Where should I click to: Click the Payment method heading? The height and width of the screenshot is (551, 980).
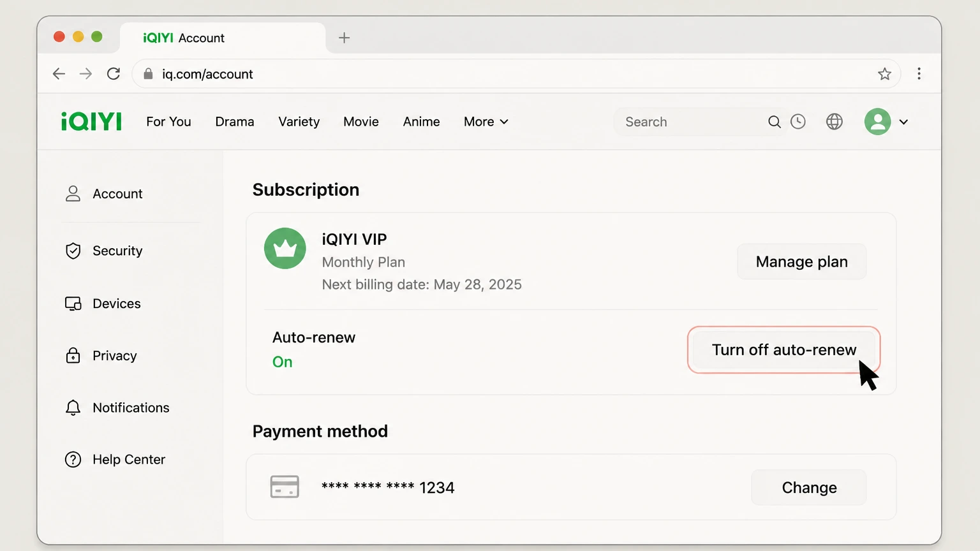320,431
